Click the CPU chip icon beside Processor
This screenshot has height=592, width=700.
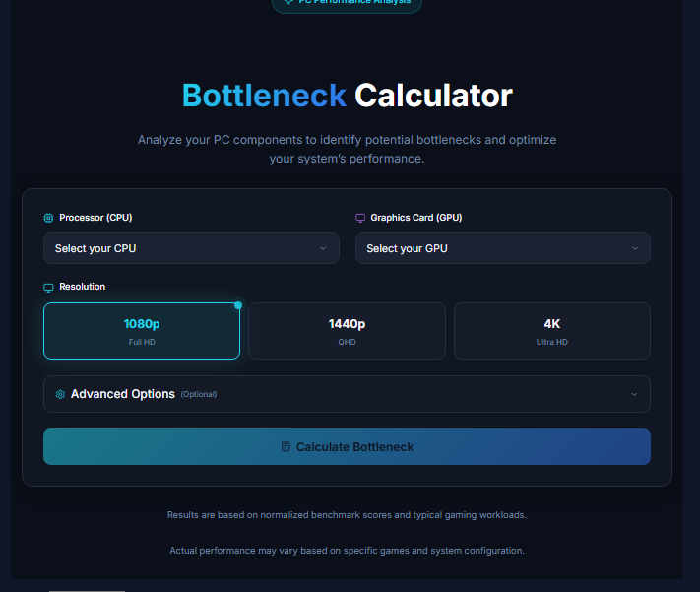point(48,218)
